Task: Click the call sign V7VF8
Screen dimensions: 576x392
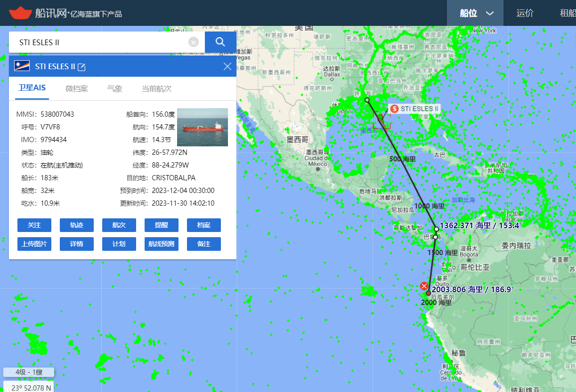Action: 50,127
